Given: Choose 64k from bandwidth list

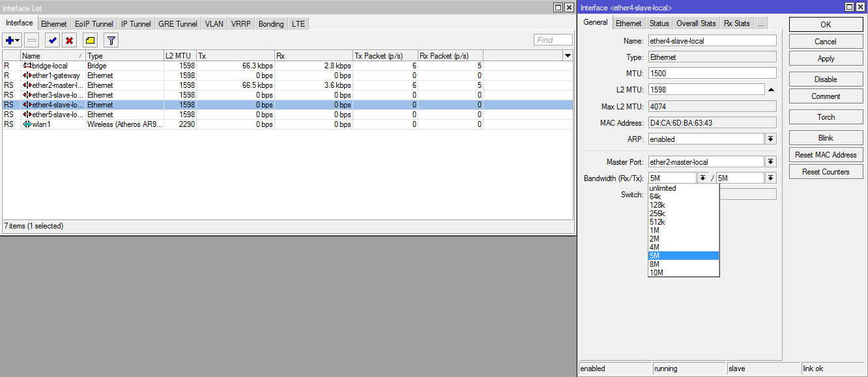Looking at the screenshot, I should [684, 197].
